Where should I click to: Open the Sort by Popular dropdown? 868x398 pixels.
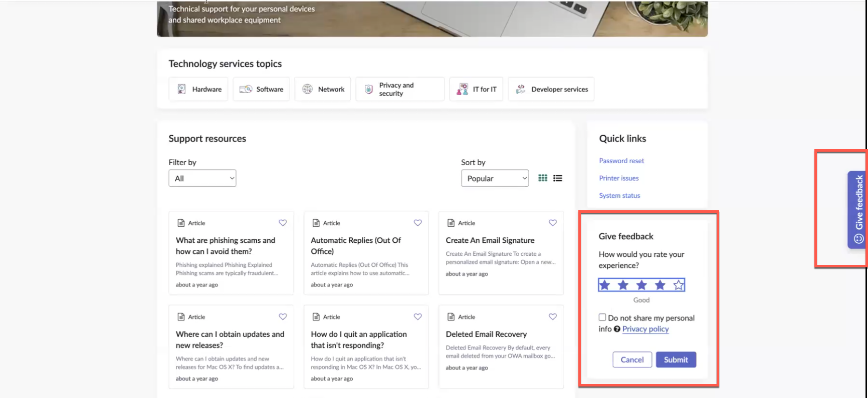[x=495, y=178]
